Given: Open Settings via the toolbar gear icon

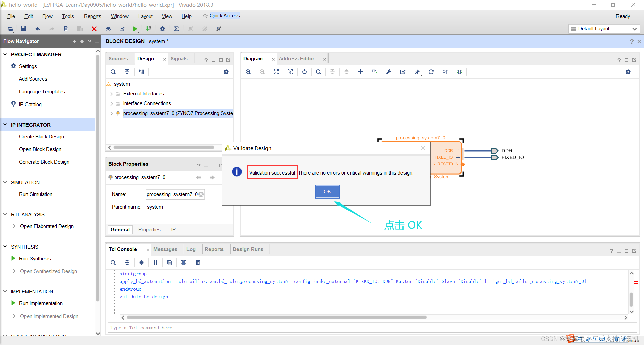Looking at the screenshot, I should point(162,29).
